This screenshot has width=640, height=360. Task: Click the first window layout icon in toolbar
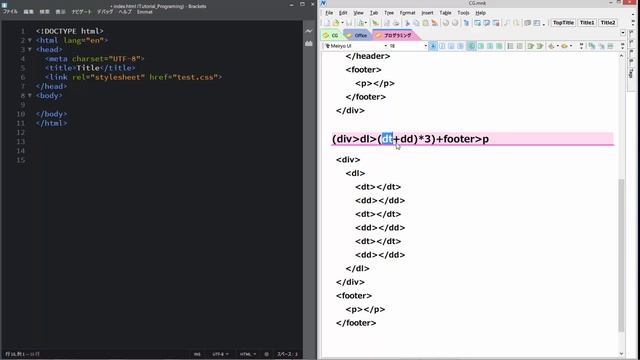click(x=477, y=23)
